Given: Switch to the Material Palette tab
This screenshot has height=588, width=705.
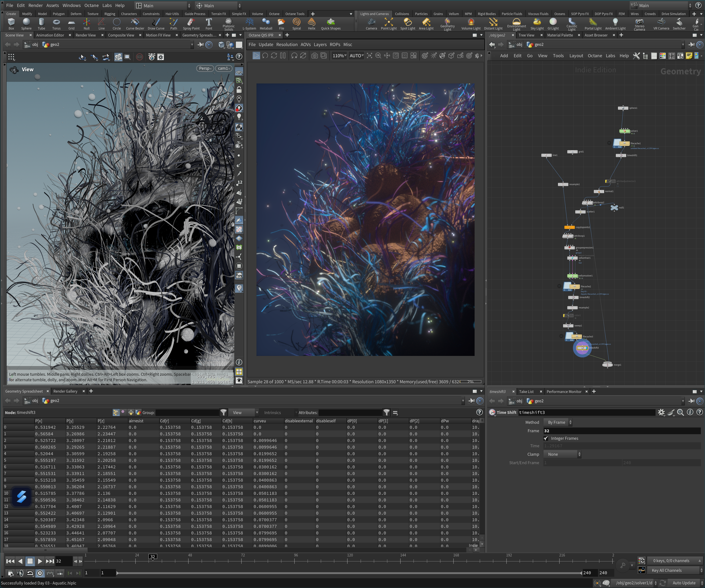Looking at the screenshot, I should [x=560, y=35].
